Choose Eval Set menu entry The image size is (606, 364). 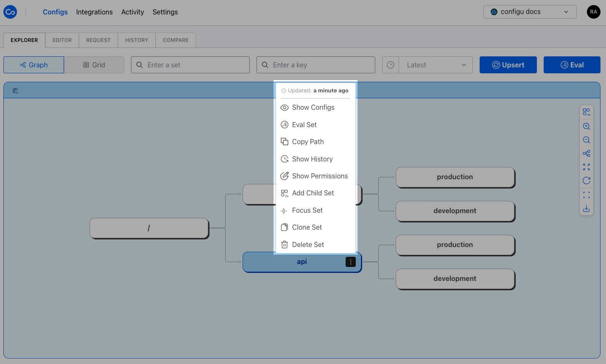point(316,125)
